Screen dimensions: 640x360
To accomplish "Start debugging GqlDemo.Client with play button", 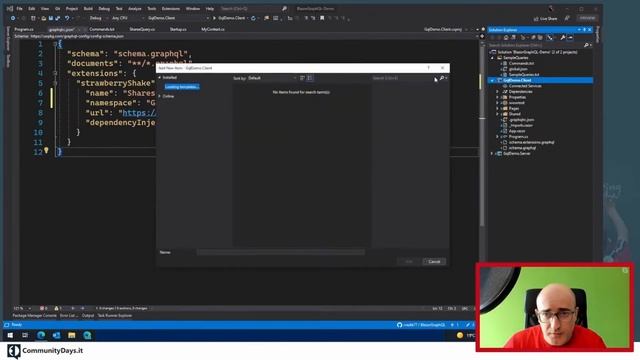I will coord(229,18).
